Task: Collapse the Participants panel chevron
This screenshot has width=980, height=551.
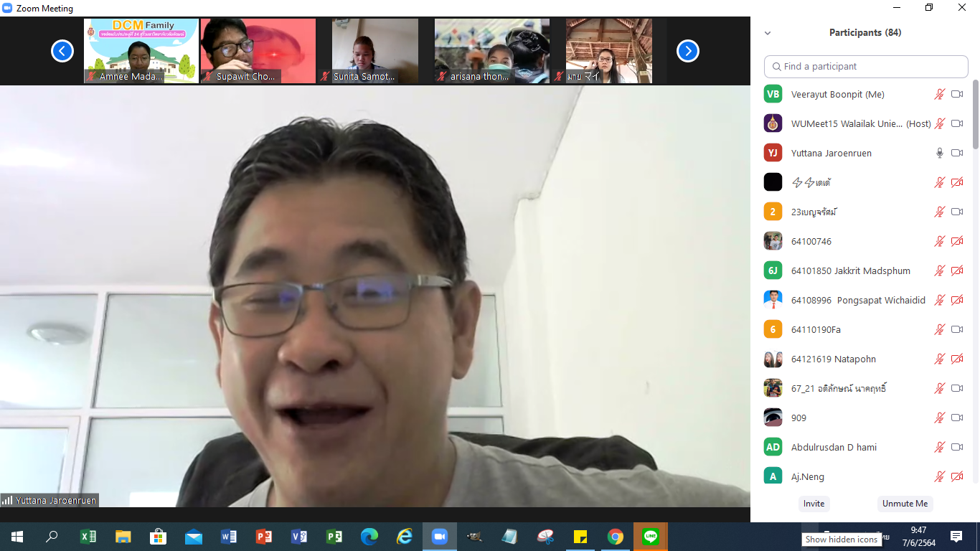Action: pos(768,33)
